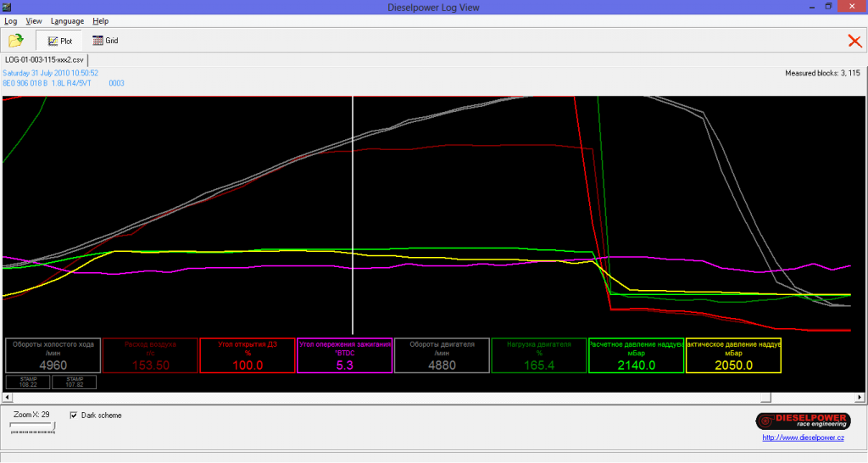Open a log file with the folder icon
Image resolution: width=868 pixels, height=463 pixels.
[15, 40]
